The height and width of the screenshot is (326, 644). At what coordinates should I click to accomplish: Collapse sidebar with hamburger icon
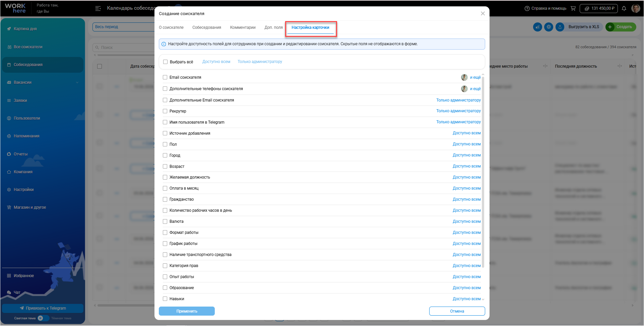98,8
